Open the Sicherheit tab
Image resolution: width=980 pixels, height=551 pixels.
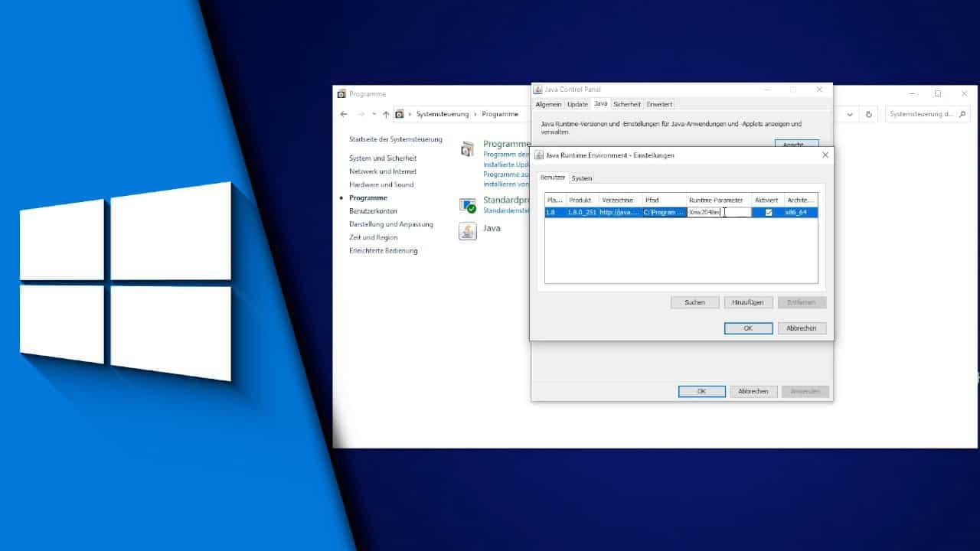626,104
